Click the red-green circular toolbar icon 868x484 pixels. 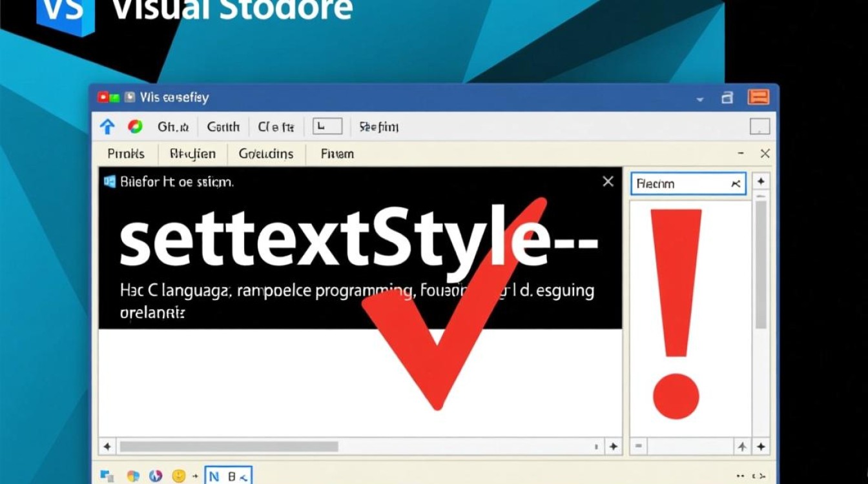(x=135, y=126)
